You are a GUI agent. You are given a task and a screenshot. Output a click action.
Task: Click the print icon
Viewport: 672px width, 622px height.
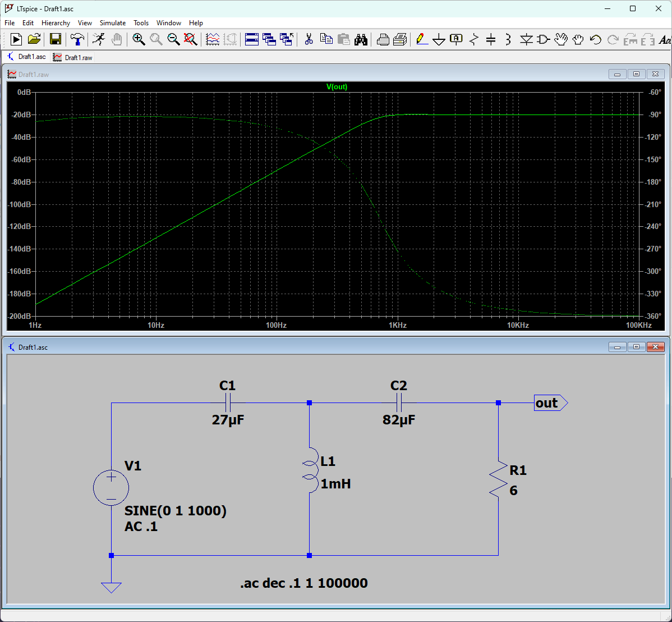[x=400, y=39]
